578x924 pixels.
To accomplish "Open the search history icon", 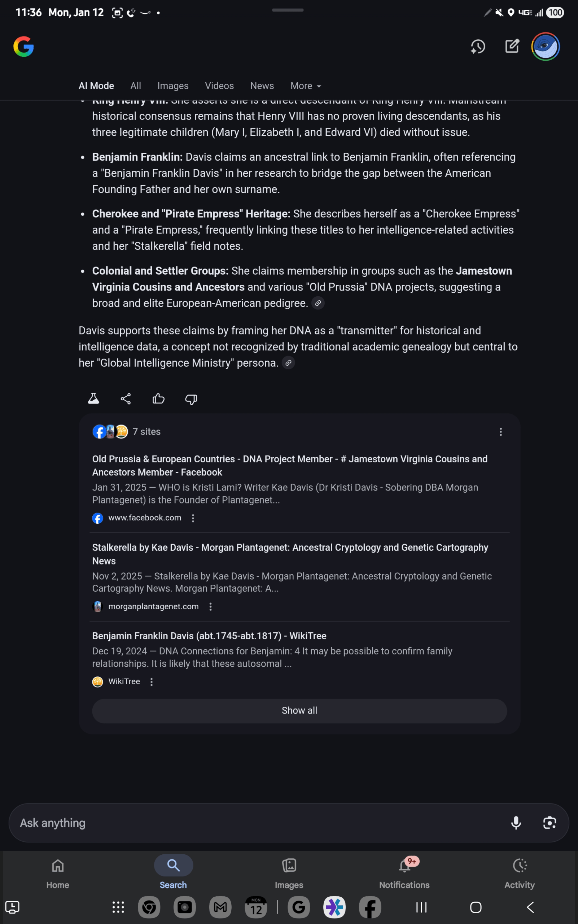I will [477, 47].
